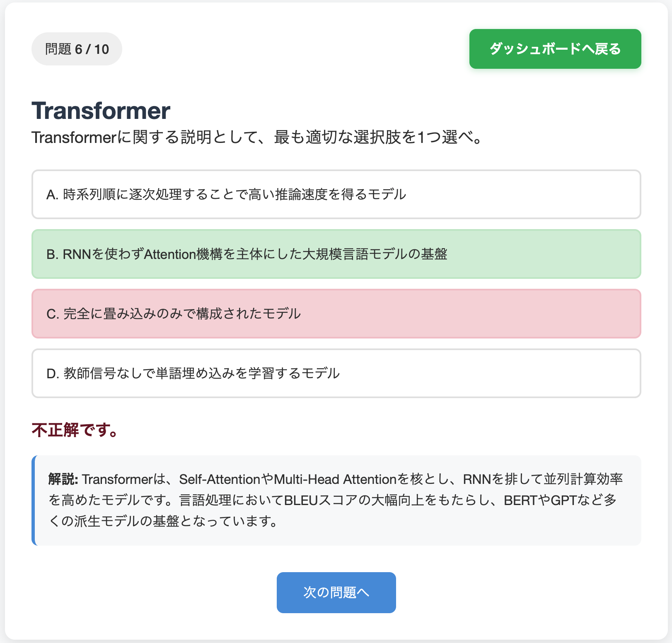Select answer option A about sequential processing
Image resolution: width=672 pixels, height=643 pixels.
(336, 194)
